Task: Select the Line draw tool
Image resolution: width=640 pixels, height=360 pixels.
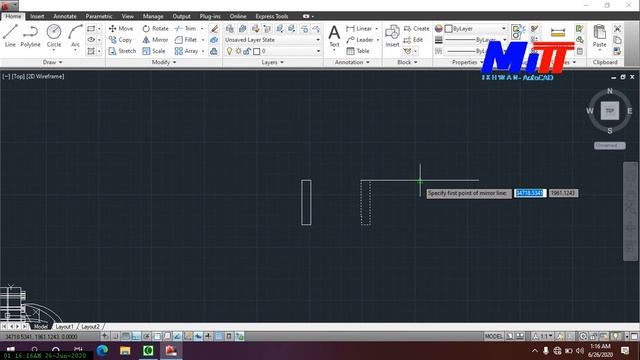Action: point(10,36)
